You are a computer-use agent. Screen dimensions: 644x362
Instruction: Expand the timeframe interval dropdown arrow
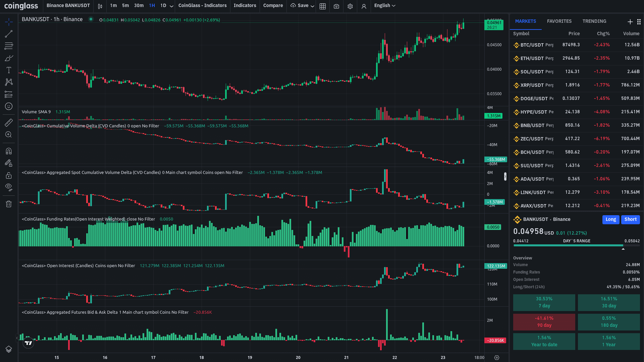click(x=171, y=6)
